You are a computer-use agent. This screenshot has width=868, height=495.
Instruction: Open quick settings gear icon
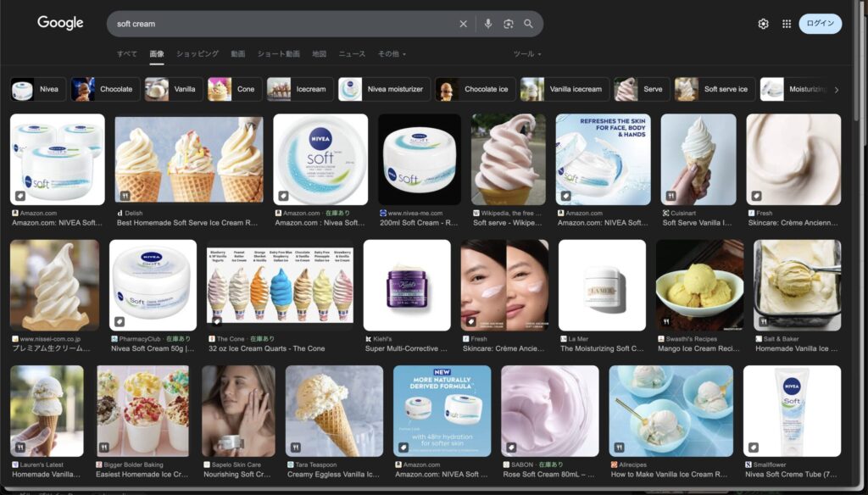click(x=764, y=24)
